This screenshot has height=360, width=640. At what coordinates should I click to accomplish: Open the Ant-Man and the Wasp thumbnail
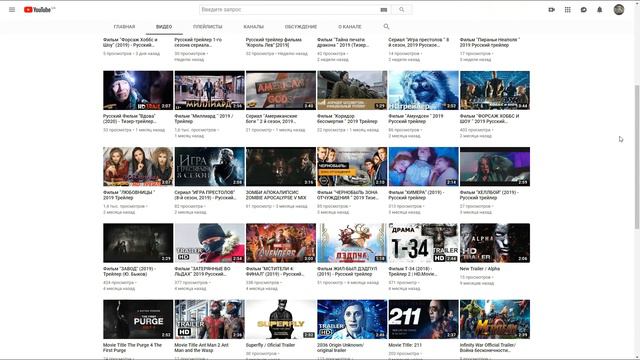pos(209,319)
